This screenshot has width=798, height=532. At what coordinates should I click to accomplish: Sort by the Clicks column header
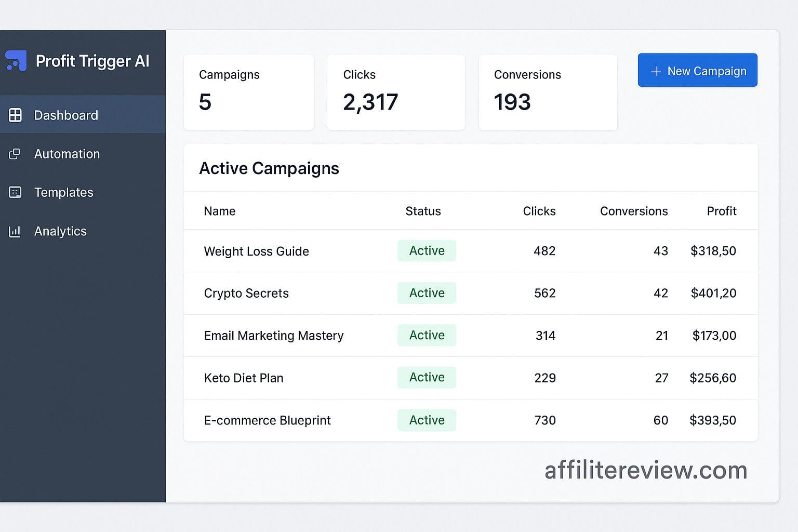click(539, 211)
